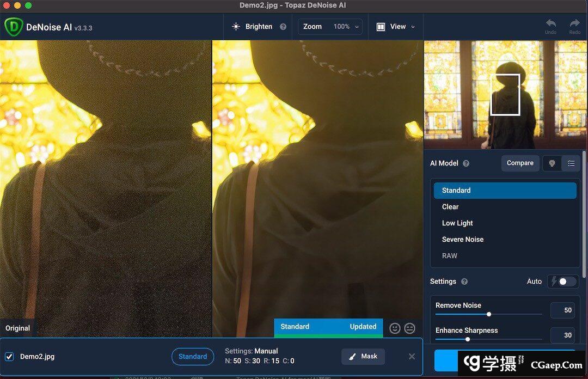Viewport: 588px width, 379px height.
Task: Click the Undo arrow
Action: (x=550, y=25)
